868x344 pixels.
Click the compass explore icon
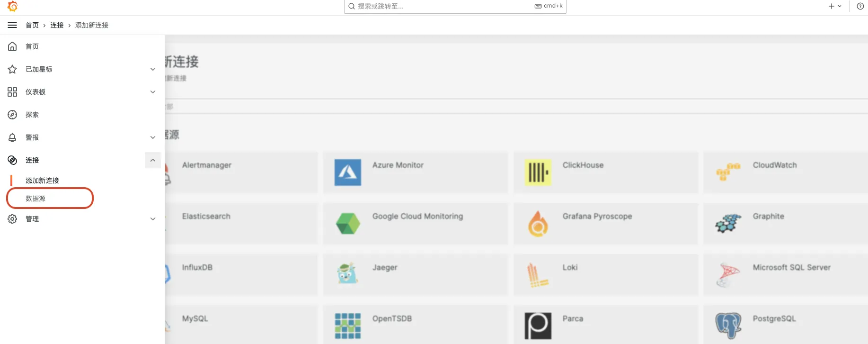pyautogui.click(x=12, y=115)
